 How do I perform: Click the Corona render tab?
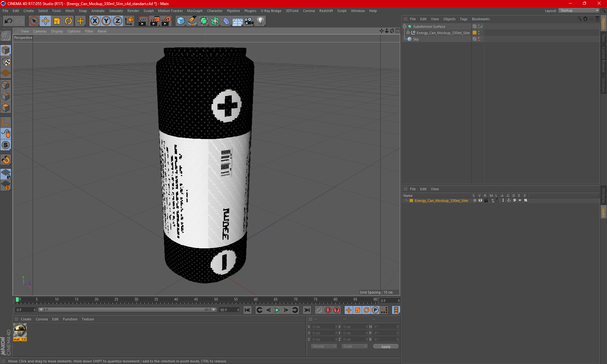(x=41, y=319)
